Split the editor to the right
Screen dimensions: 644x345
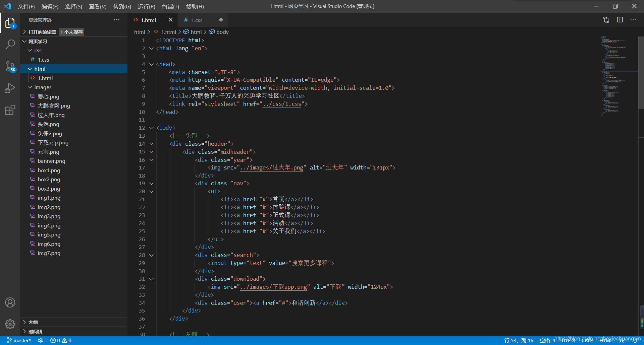point(620,20)
